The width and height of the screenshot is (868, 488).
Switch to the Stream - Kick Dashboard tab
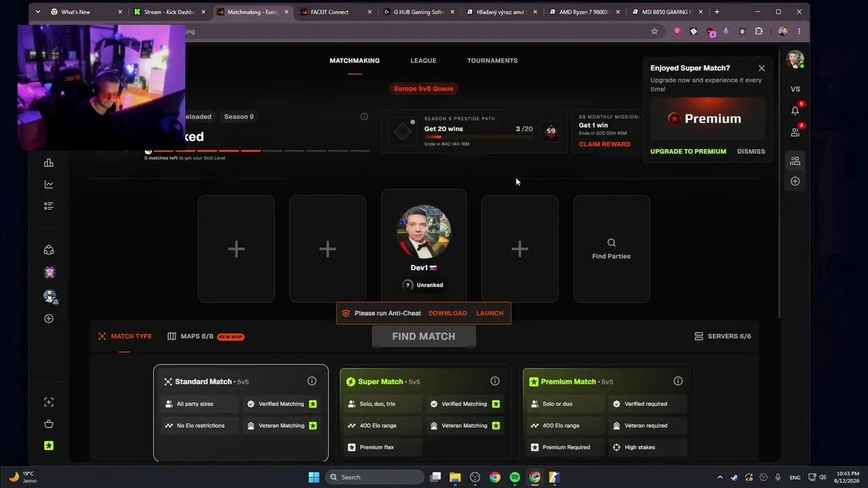tap(169, 12)
